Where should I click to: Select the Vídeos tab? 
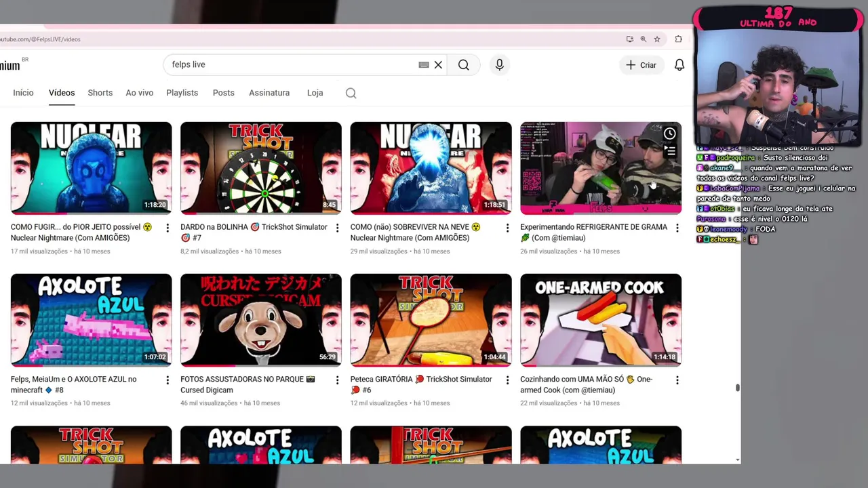coord(62,93)
